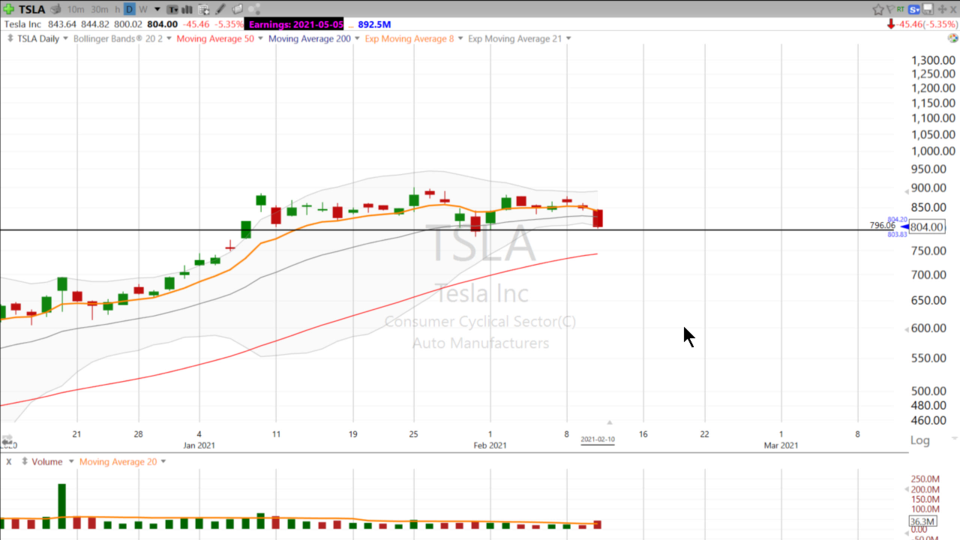
Task: Click the flag icon at top right
Action: (x=890, y=9)
